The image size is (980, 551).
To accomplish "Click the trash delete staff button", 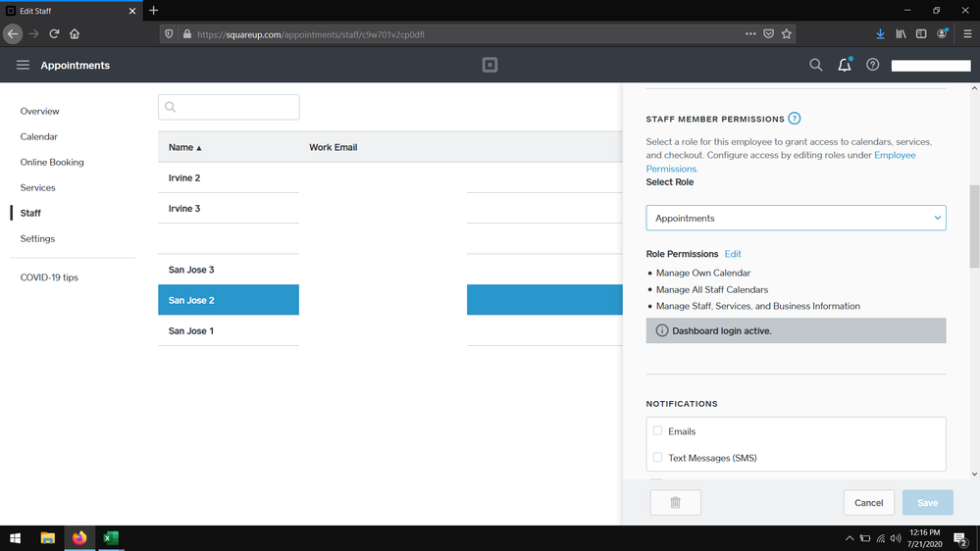I will (675, 502).
